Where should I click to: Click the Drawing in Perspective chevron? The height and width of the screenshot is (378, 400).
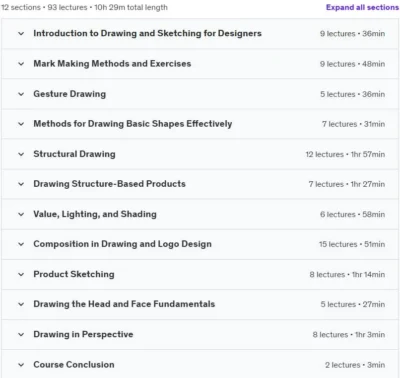tap(21, 334)
